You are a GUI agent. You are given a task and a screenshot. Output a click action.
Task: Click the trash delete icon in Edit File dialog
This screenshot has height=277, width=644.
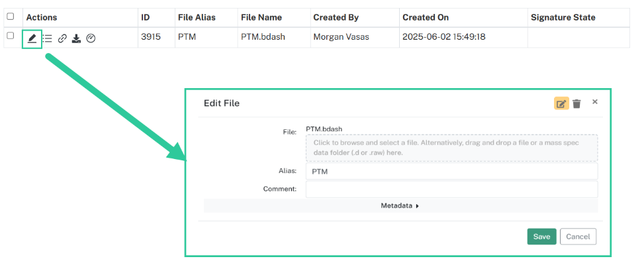coord(576,103)
